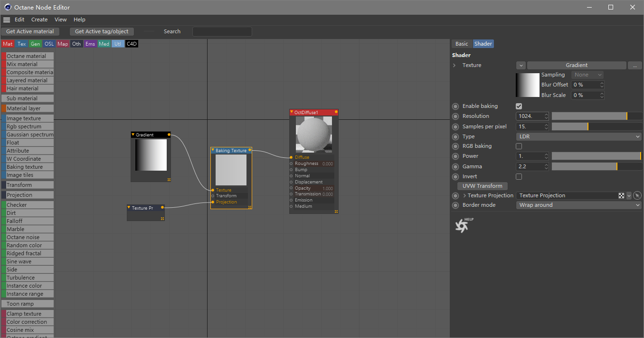Open the Create menu
644x338 pixels.
[39, 19]
